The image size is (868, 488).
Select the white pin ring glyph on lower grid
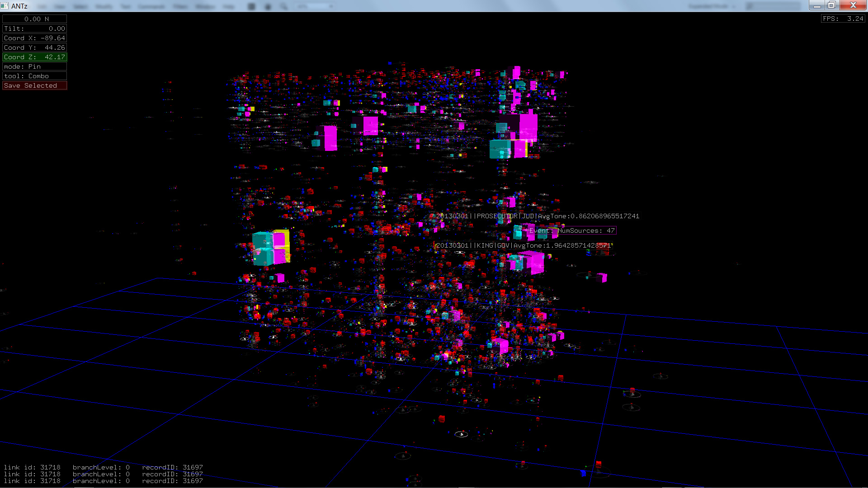(x=461, y=434)
